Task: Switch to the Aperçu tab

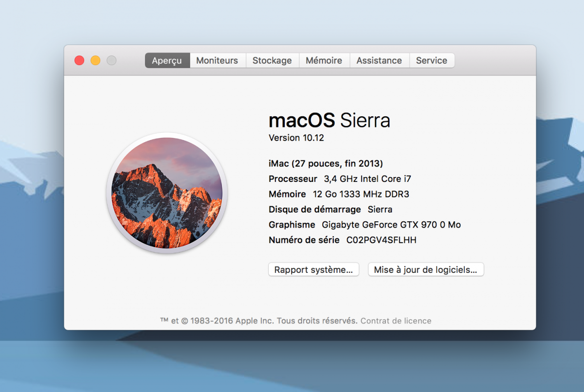Action: point(167,60)
